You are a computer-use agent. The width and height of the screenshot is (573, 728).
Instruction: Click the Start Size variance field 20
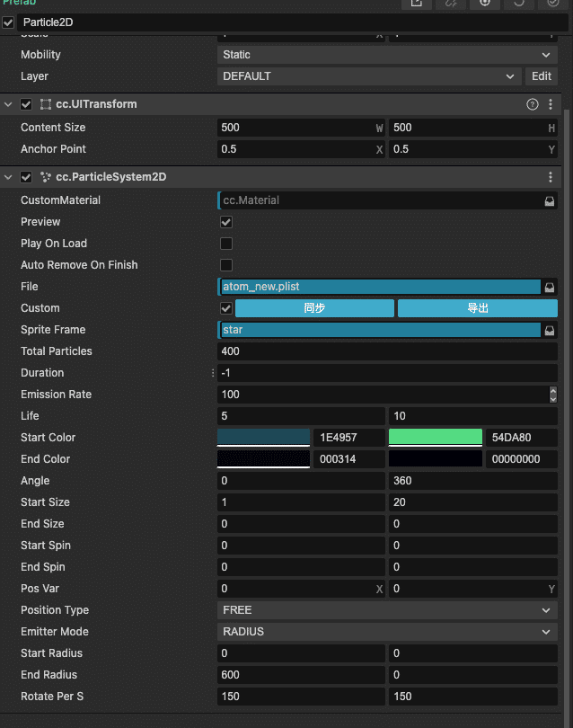pyautogui.click(x=473, y=502)
